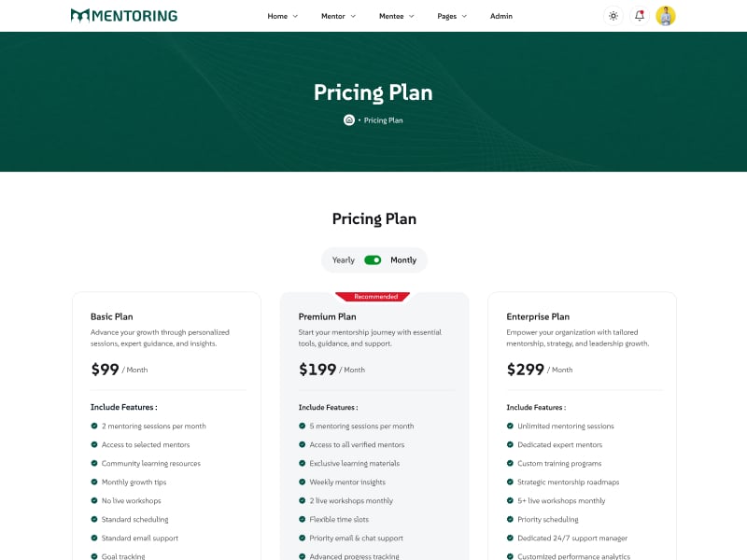
Task: Toggle the light/dark theme sun icon
Action: pos(613,16)
